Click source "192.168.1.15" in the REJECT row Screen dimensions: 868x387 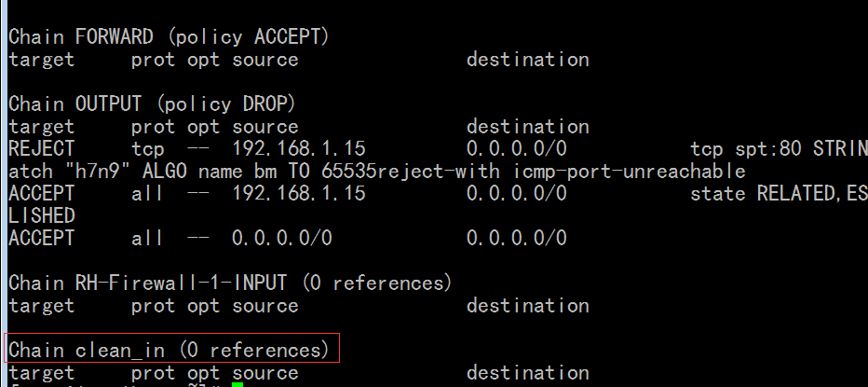point(299,148)
